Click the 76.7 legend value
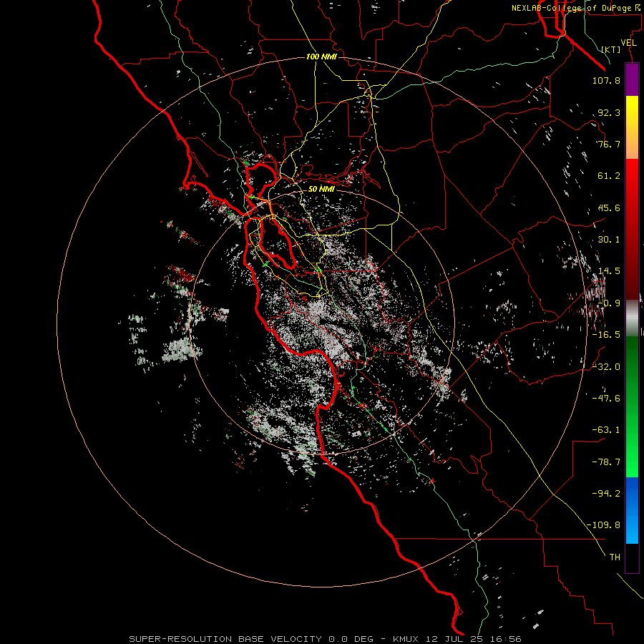The height and width of the screenshot is (644, 644). tap(609, 144)
